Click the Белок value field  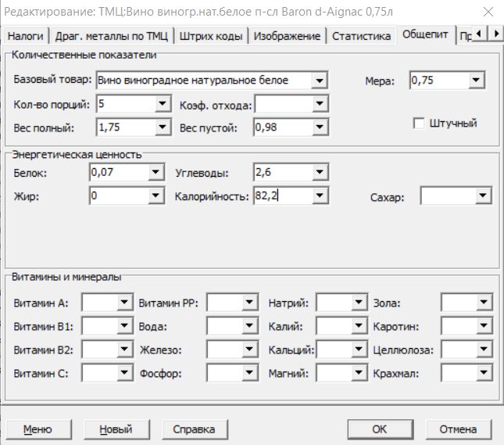pyautogui.click(x=117, y=171)
